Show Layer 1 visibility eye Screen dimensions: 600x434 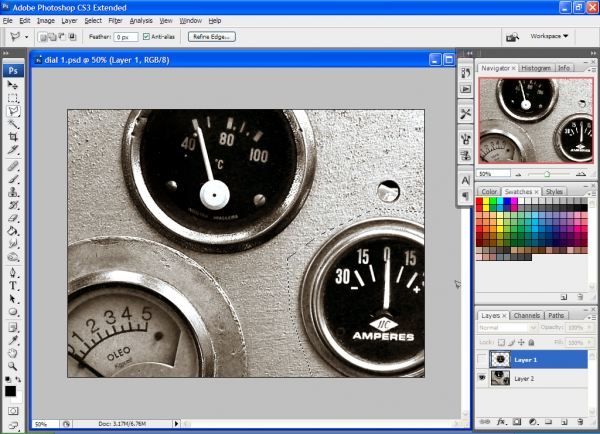click(x=482, y=359)
